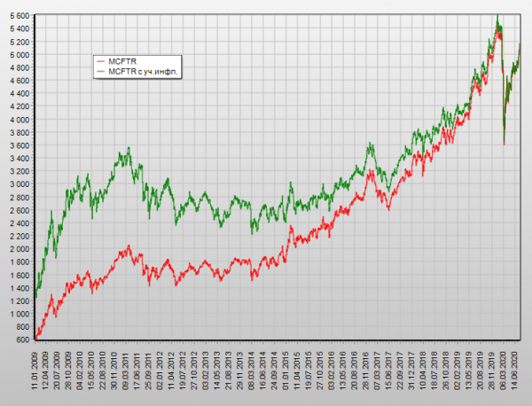532x406 pixels.
Task: Click the green legend line marker
Action: pyautogui.click(x=100, y=71)
